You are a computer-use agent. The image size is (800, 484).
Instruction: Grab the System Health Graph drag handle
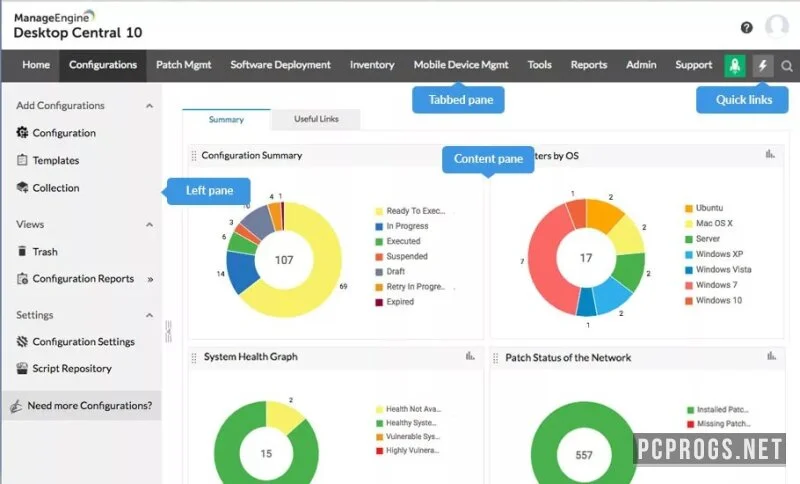[x=194, y=358]
